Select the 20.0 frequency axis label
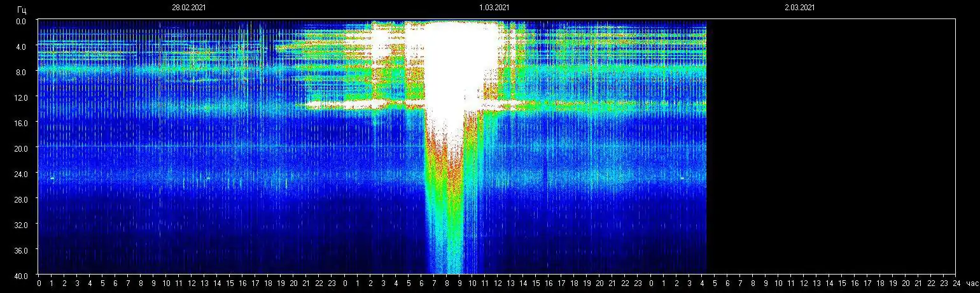This screenshot has height=293, width=980. (20, 148)
